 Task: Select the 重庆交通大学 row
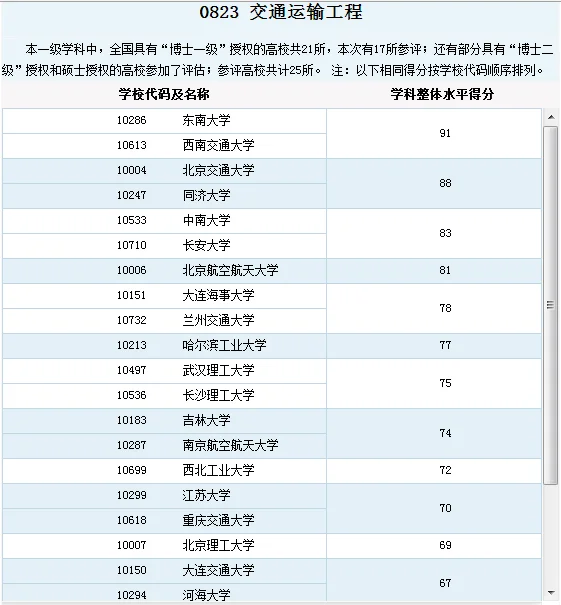pyautogui.click(x=164, y=521)
